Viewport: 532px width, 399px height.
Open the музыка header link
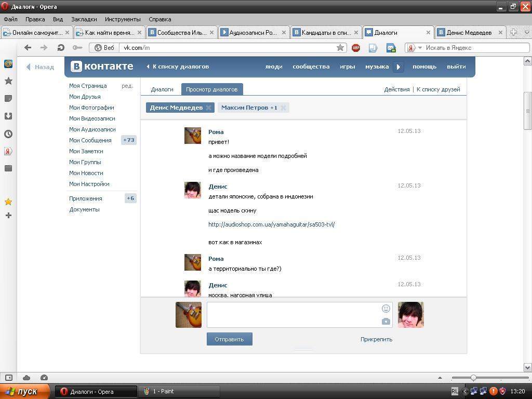pos(377,66)
